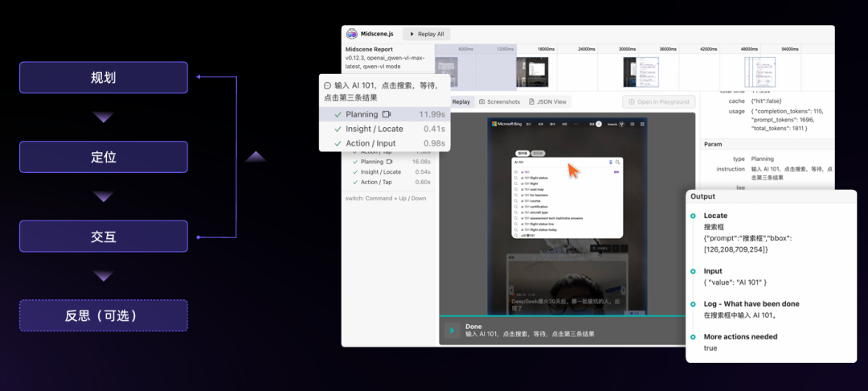Click the 反思（可选）dashed step box

coord(104,315)
